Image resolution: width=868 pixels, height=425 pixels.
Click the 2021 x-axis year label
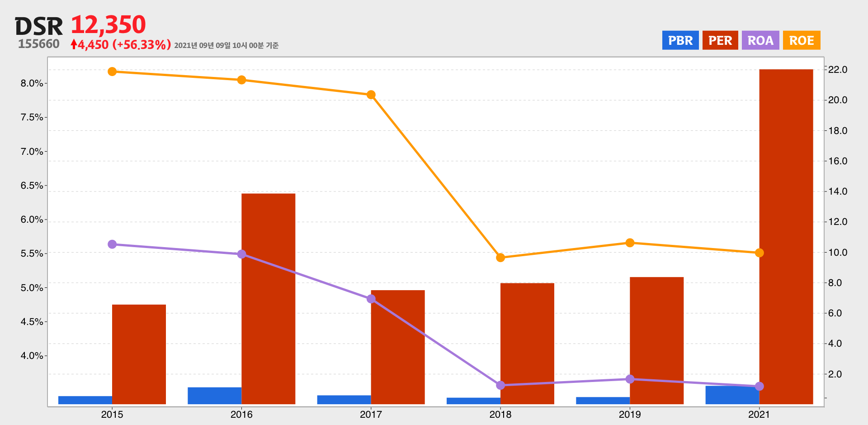click(759, 414)
